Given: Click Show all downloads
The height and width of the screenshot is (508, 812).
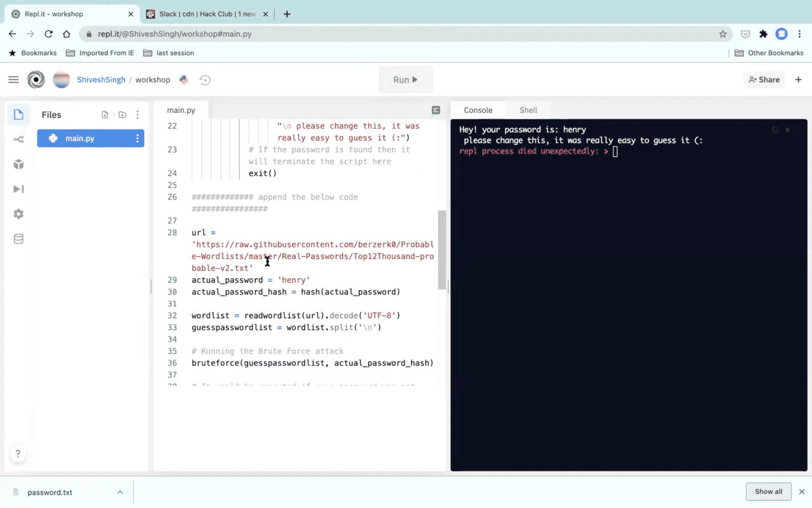Looking at the screenshot, I should (768, 491).
